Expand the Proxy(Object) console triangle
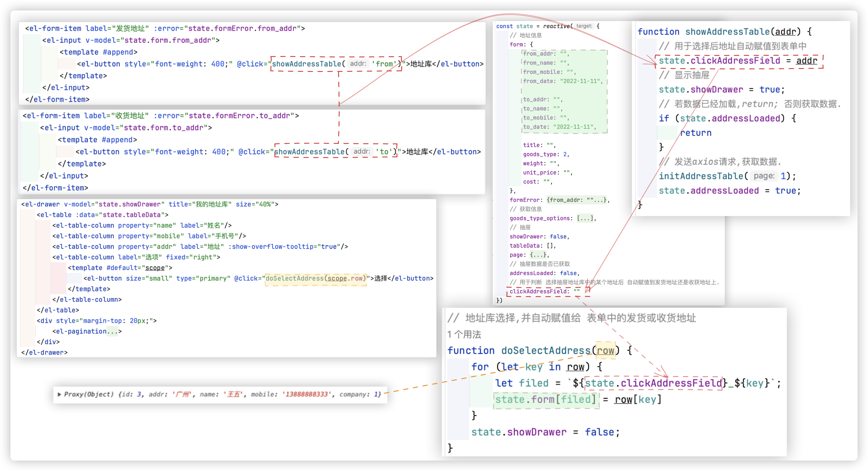The image size is (868, 471). coord(59,394)
